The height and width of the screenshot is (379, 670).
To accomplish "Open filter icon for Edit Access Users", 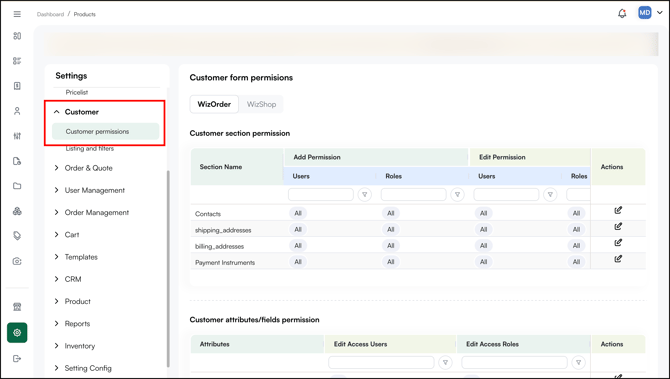I will (445, 362).
